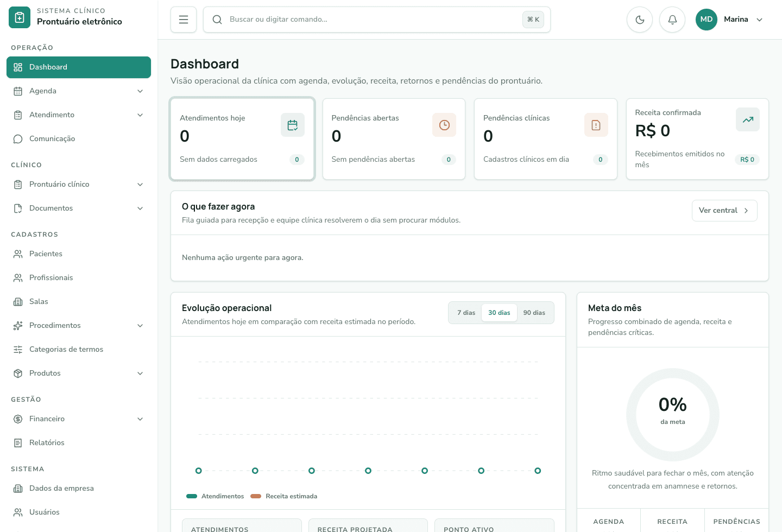
Task: Select the 30 dias period
Action: [499, 313]
